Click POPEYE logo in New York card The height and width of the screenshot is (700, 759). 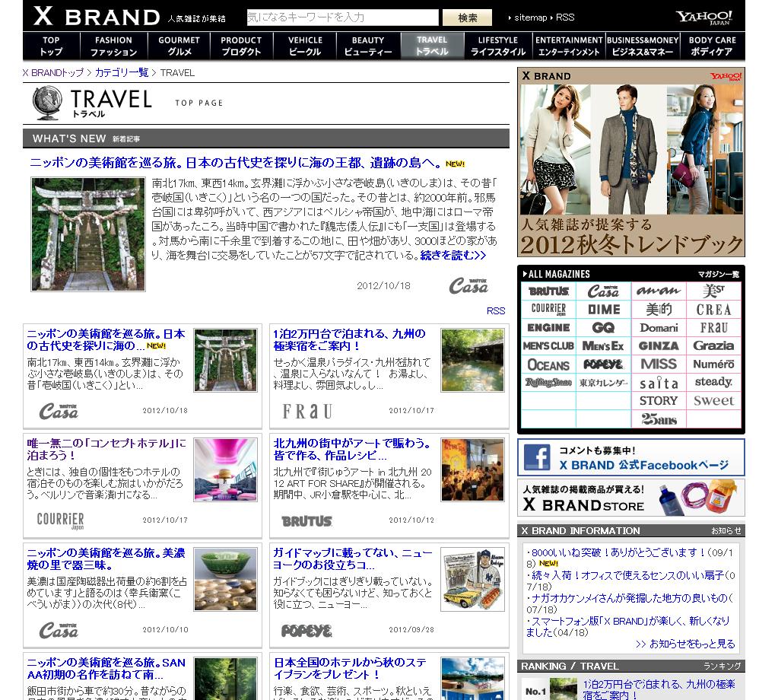(307, 631)
